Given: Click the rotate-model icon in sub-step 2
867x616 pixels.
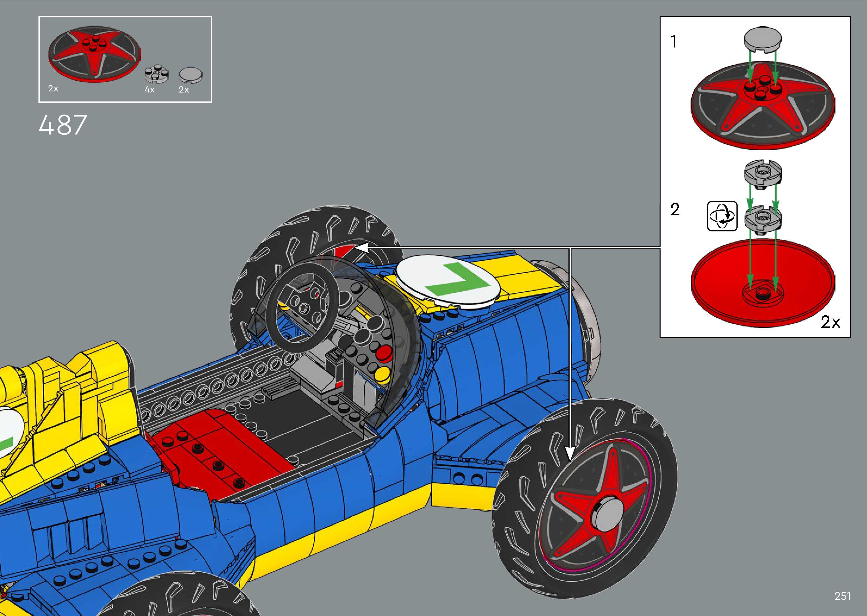Looking at the screenshot, I should 722,216.
